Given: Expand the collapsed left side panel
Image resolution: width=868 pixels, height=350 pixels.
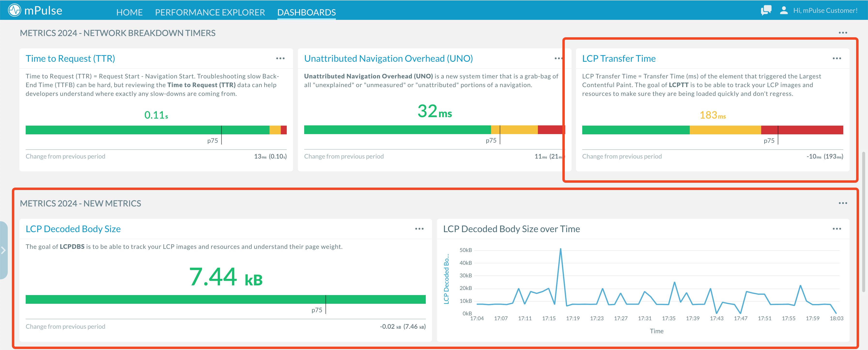Looking at the screenshot, I should [3, 250].
